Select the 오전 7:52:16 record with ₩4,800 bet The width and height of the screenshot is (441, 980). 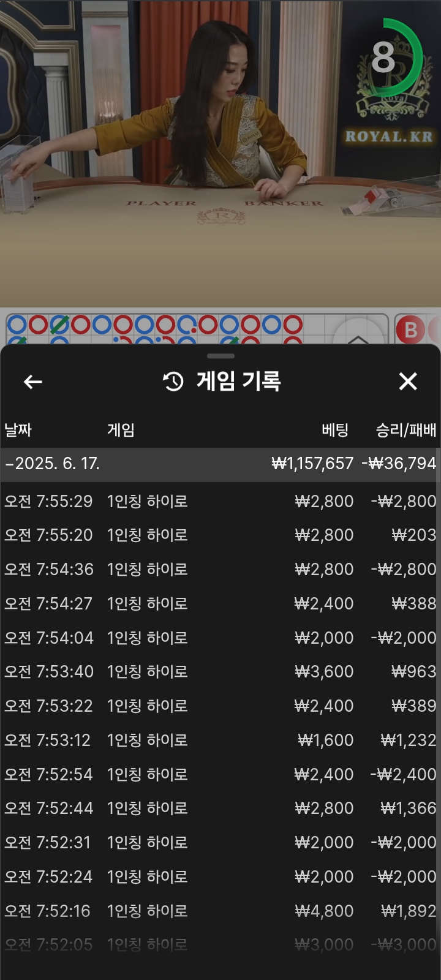pyautogui.click(x=221, y=911)
